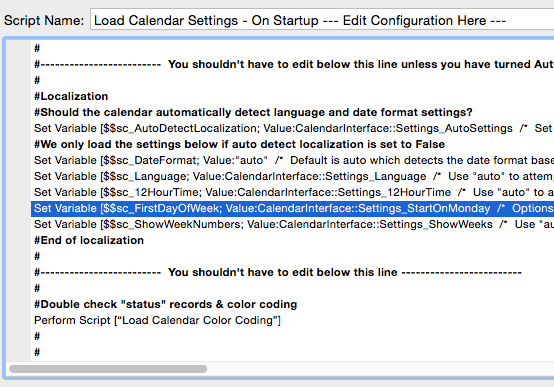The image size is (554, 387).
Task: Select the 'We only load the settings below' comment
Action: 240,144
